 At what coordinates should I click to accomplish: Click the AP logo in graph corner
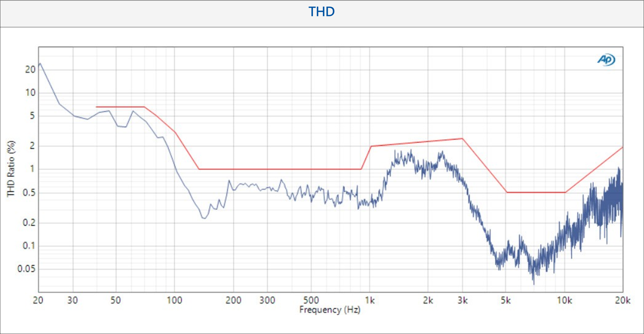607,60
